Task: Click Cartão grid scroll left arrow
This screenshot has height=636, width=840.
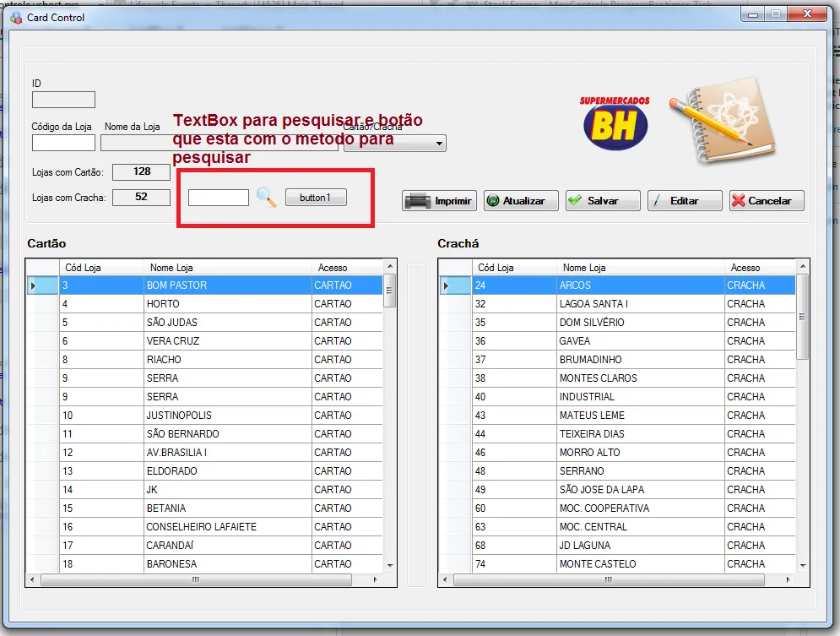Action: click(x=33, y=579)
